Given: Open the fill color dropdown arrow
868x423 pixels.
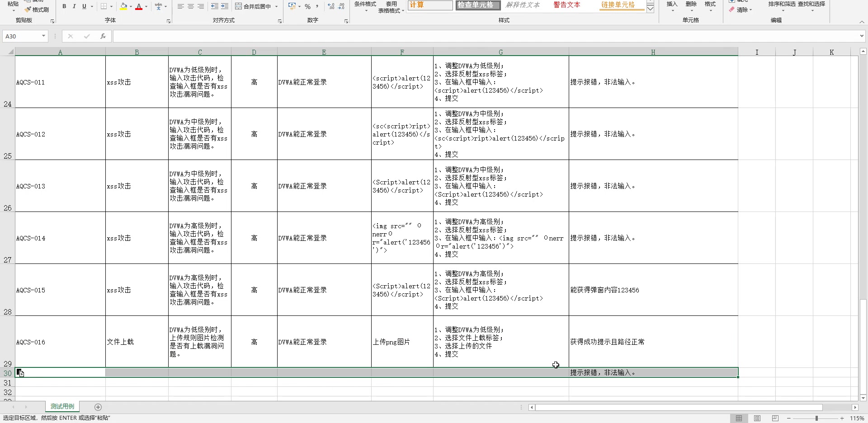Looking at the screenshot, I should [131, 6].
